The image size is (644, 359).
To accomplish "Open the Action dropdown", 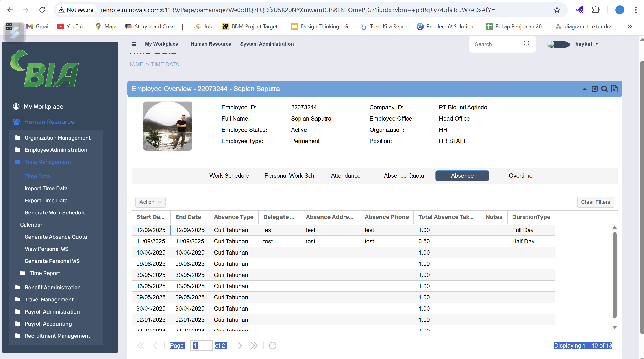I will pyautogui.click(x=150, y=202).
